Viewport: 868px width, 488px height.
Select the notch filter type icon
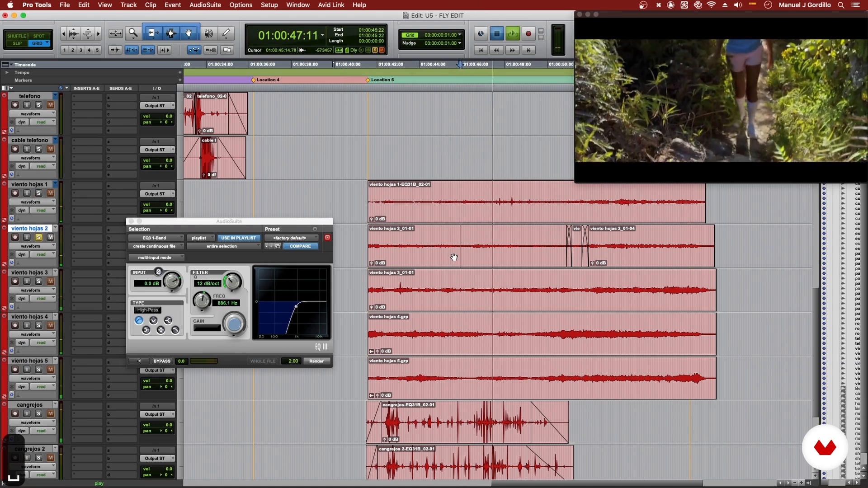coord(153,320)
